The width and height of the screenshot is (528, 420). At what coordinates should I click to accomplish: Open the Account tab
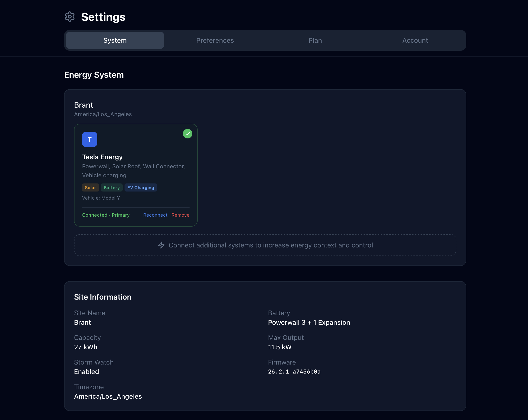[415, 40]
